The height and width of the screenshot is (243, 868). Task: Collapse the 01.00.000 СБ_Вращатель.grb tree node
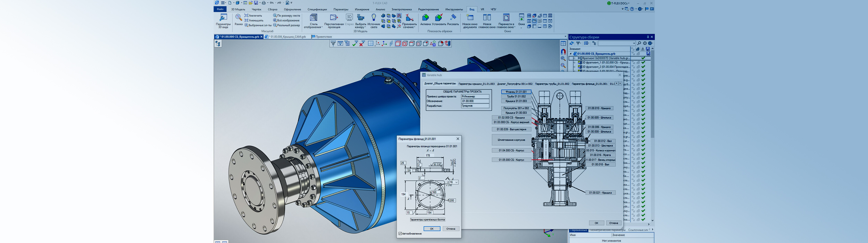pyautogui.click(x=570, y=54)
